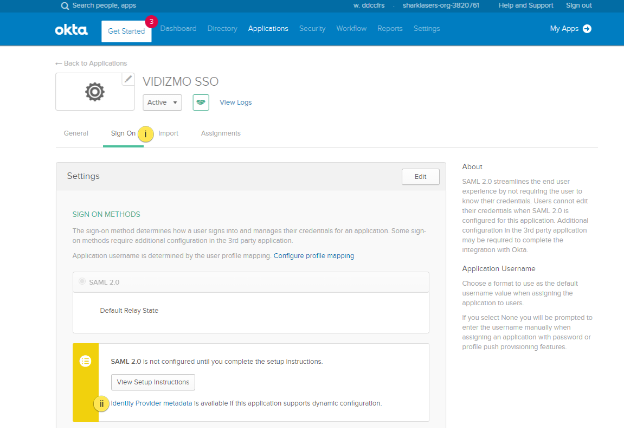The height and width of the screenshot is (429, 624).
Task: Select the SAML 2.0 radio button
Action: [82, 282]
